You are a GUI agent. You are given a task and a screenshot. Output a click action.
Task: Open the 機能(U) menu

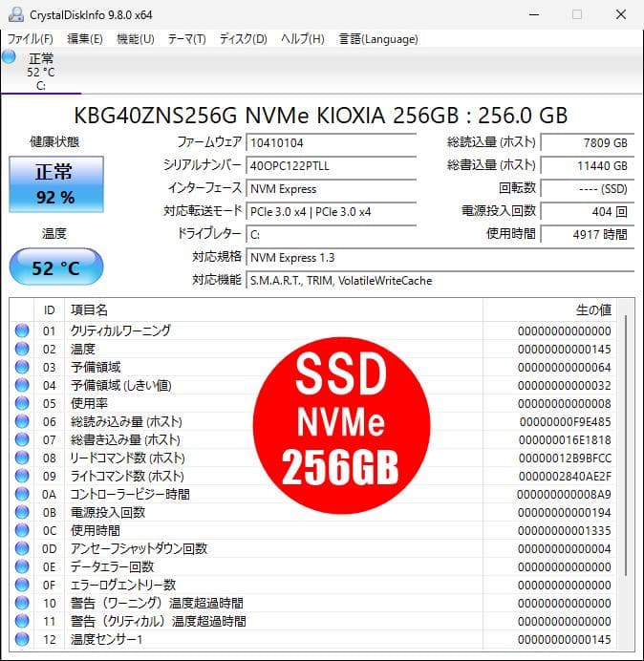136,39
